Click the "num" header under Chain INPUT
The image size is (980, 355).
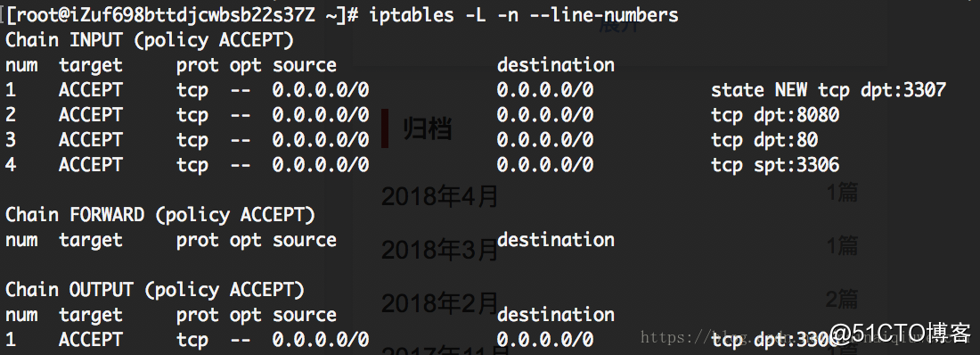pyautogui.click(x=21, y=65)
